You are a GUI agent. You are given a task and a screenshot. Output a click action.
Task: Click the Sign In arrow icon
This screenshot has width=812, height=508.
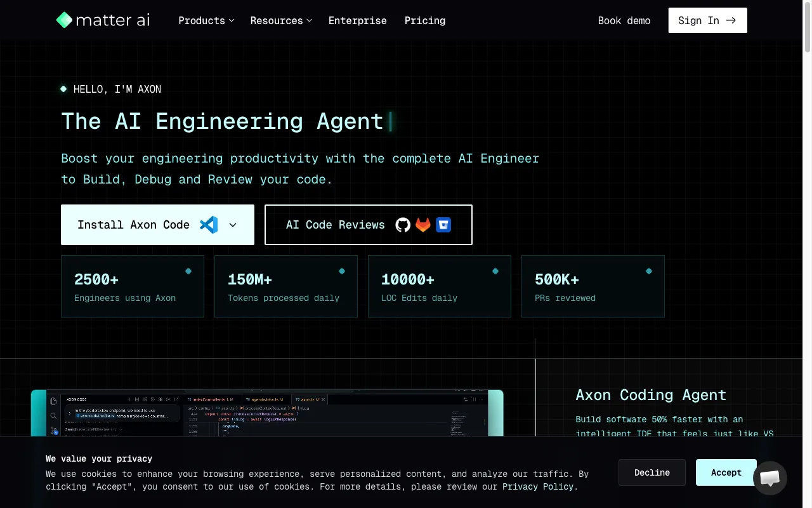point(731,20)
